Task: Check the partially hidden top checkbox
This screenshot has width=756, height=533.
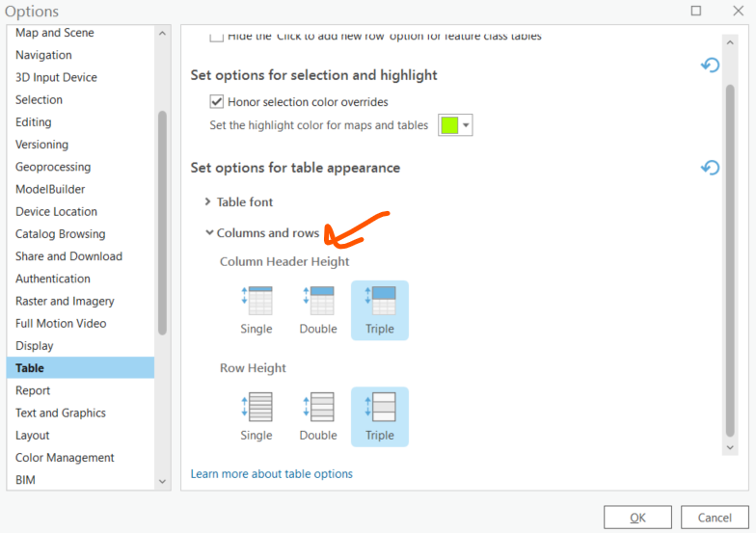Action: tap(216, 37)
